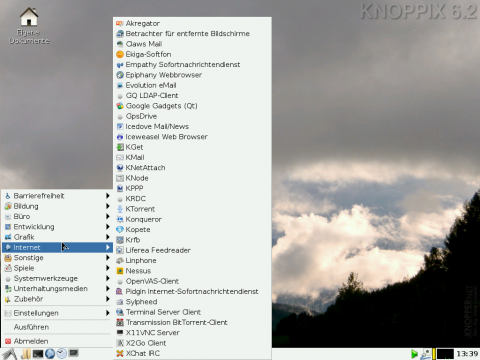This screenshot has width=480, height=360.
Task: Open Eigene Dokumente desktop icon
Action: click(29, 26)
